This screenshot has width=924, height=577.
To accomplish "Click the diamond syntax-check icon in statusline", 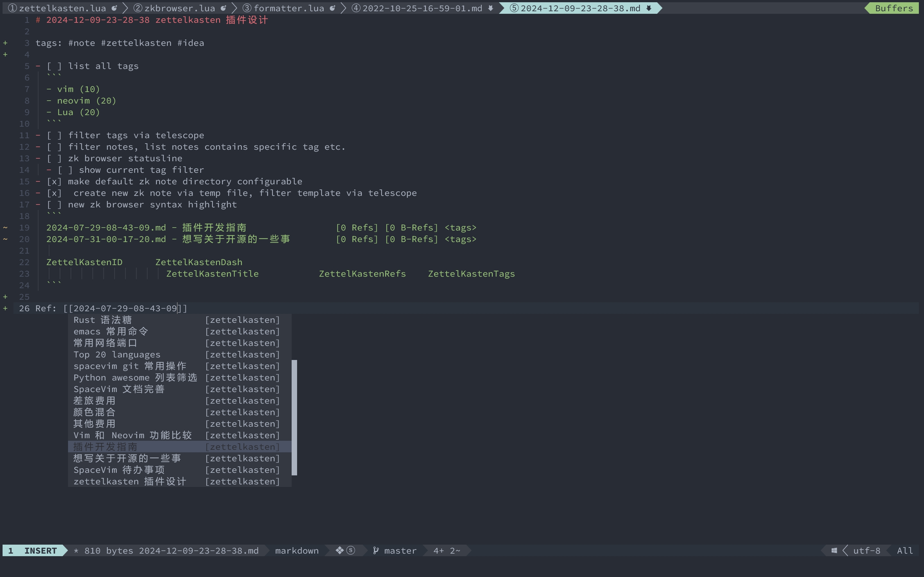I will [x=339, y=550].
